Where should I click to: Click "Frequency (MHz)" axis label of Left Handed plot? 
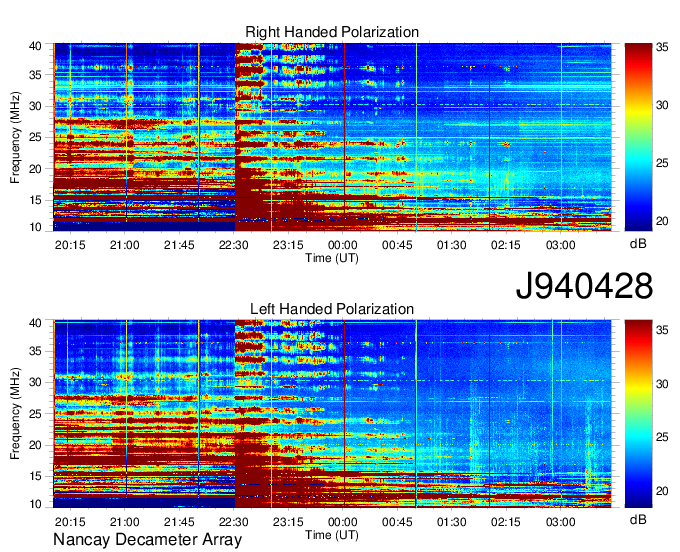15,414
